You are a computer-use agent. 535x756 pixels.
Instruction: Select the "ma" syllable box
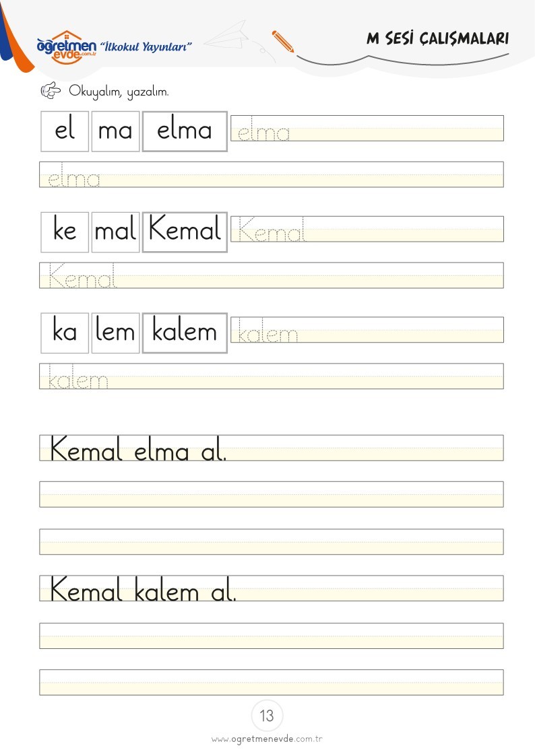pos(115,131)
